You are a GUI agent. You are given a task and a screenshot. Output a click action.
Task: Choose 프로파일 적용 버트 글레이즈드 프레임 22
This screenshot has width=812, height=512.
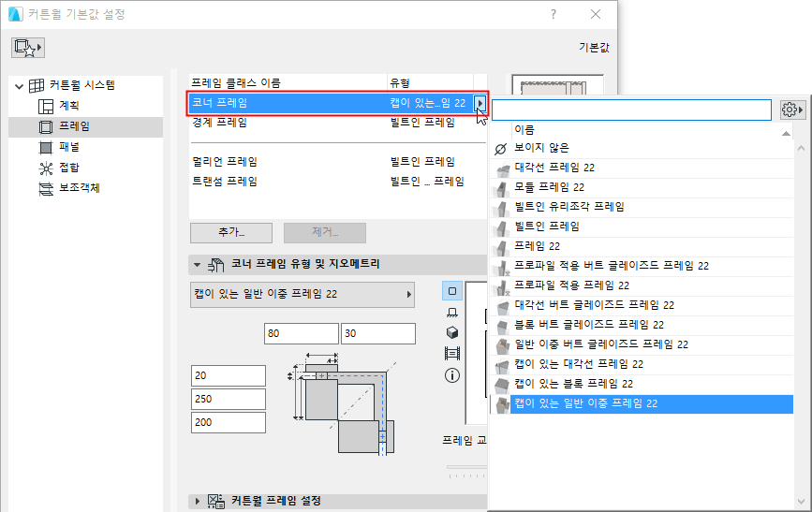coord(642,266)
